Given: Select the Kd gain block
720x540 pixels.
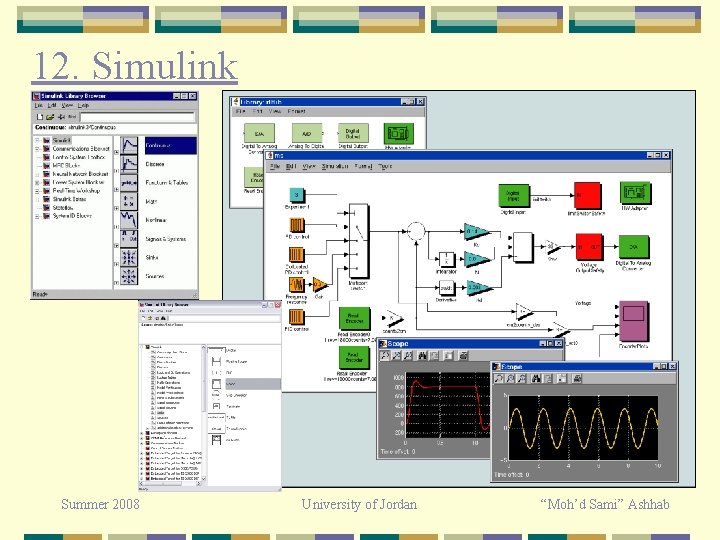Looking at the screenshot, I should coord(478,288).
